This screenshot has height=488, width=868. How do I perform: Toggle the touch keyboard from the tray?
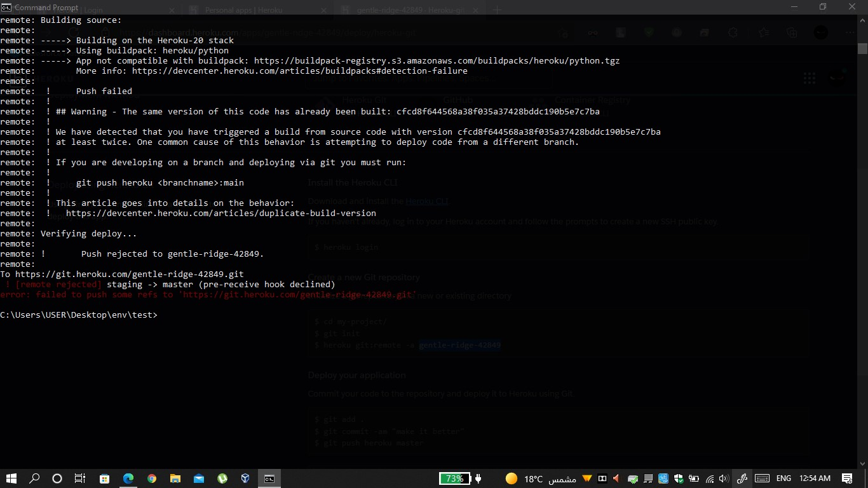click(762, 478)
